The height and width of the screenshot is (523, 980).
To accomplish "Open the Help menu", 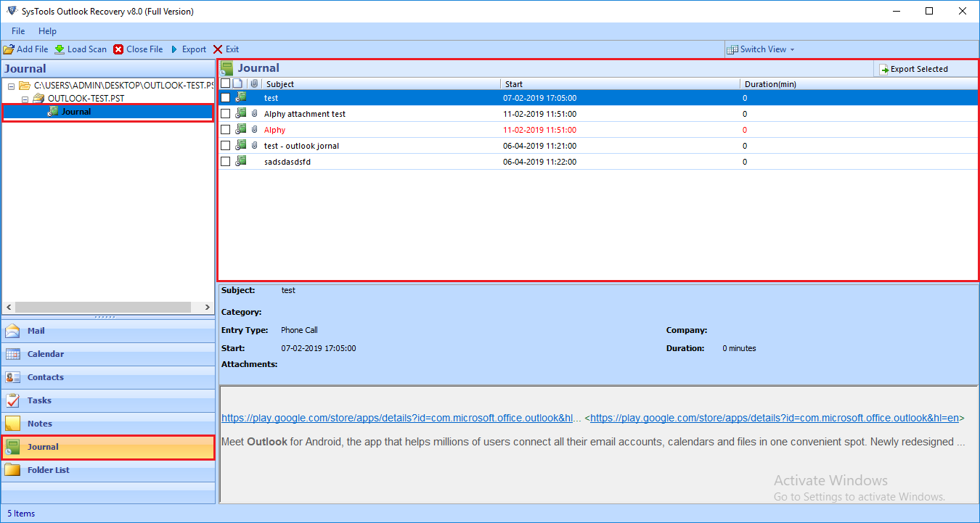I will [47, 31].
